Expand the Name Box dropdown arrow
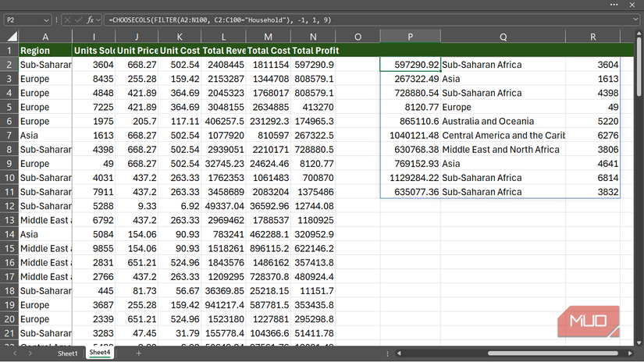Viewport: 644px width, 362px height. click(x=46, y=20)
